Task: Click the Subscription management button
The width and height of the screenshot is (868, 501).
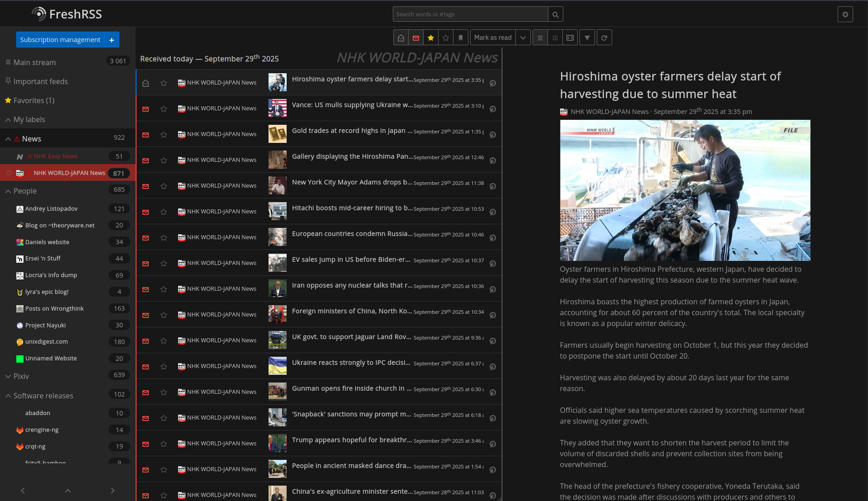Action: click(60, 40)
